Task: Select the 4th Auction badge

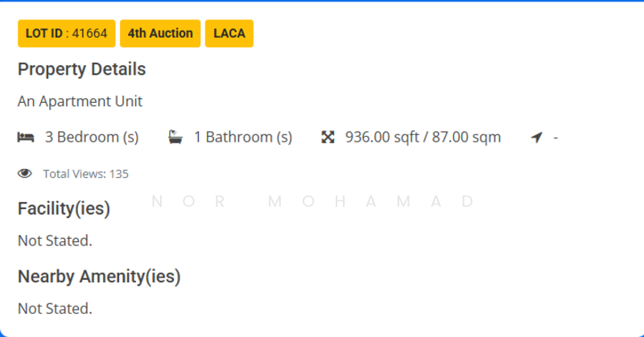Action: (160, 34)
